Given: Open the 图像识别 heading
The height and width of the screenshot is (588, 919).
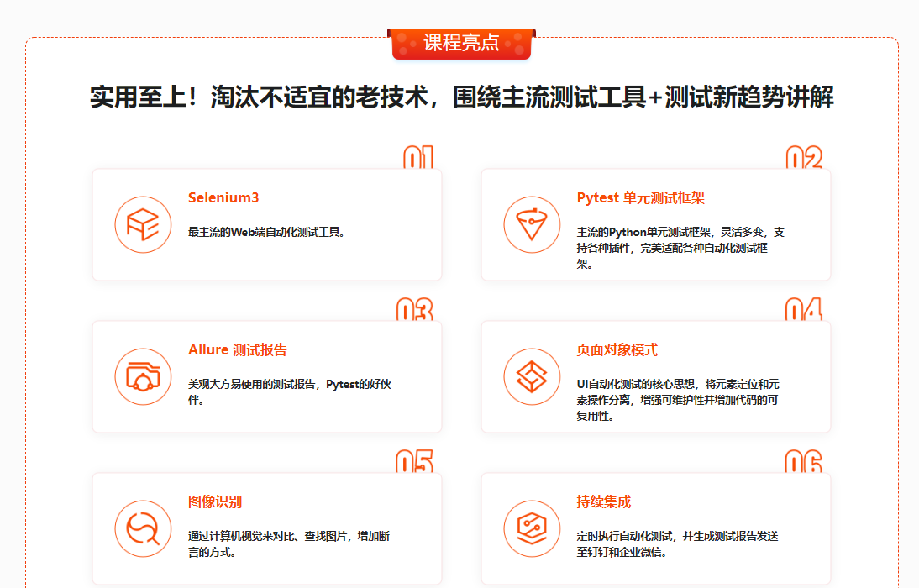Looking at the screenshot, I should [215, 502].
